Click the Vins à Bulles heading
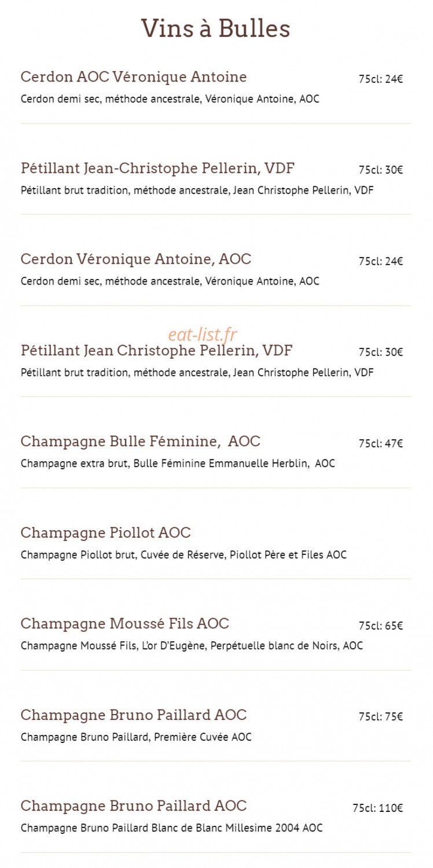The height and width of the screenshot is (868, 433). [216, 28]
